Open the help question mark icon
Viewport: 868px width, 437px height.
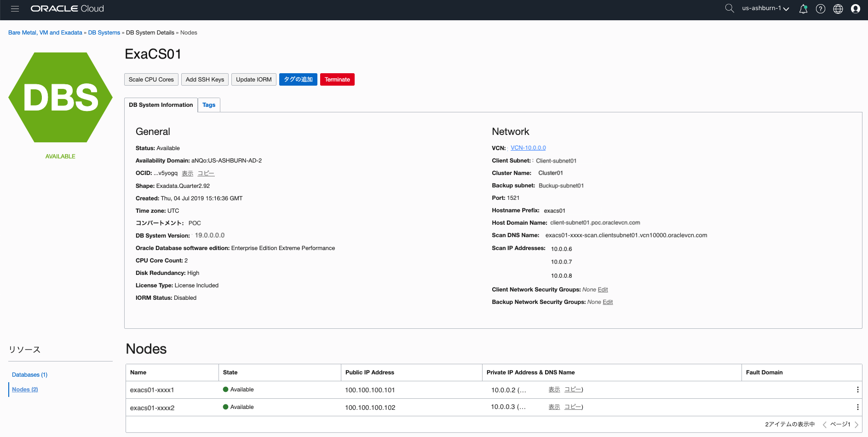pyautogui.click(x=821, y=9)
